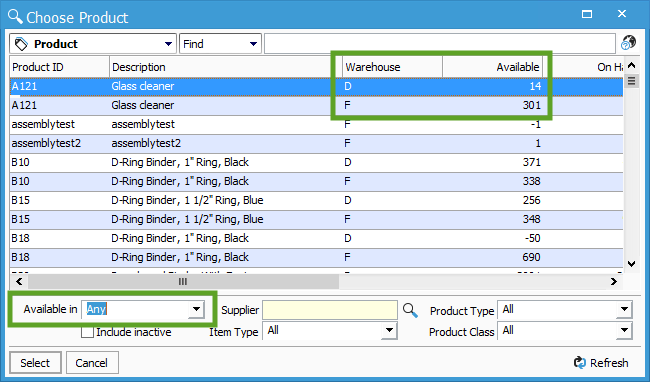Click the Available value -1
The height and width of the screenshot is (382, 650).
pyautogui.click(x=536, y=124)
